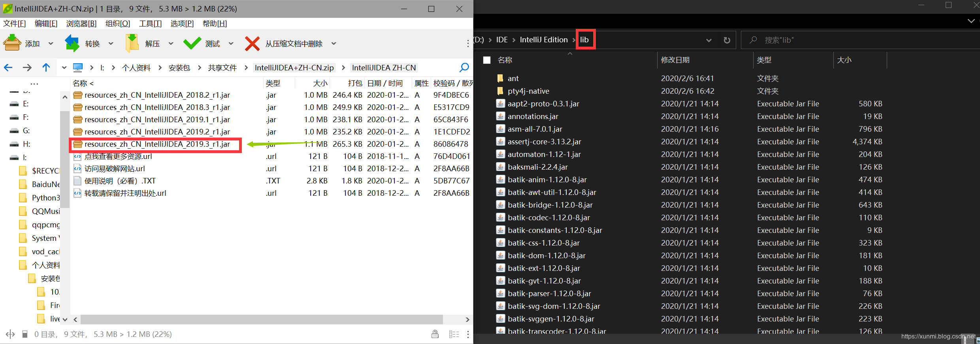
Task: Select the 点我查看更多资源.url file
Action: [x=118, y=156]
